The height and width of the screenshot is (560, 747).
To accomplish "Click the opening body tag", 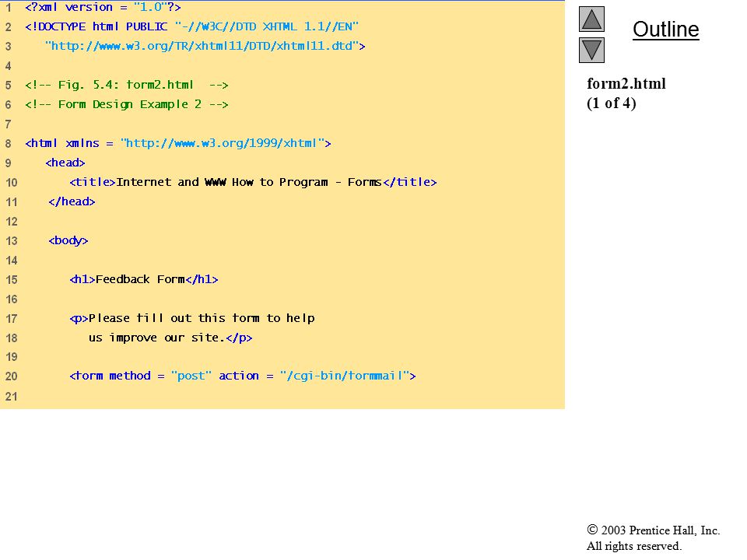I will tap(68, 240).
